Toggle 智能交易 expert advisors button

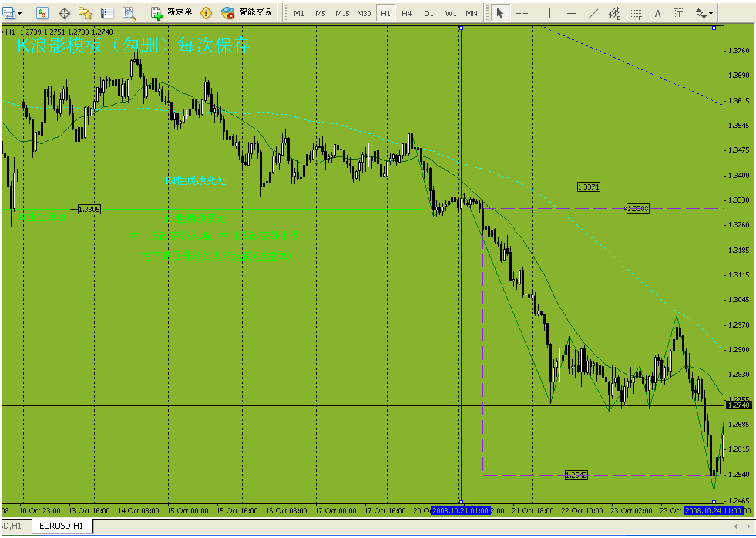247,12
